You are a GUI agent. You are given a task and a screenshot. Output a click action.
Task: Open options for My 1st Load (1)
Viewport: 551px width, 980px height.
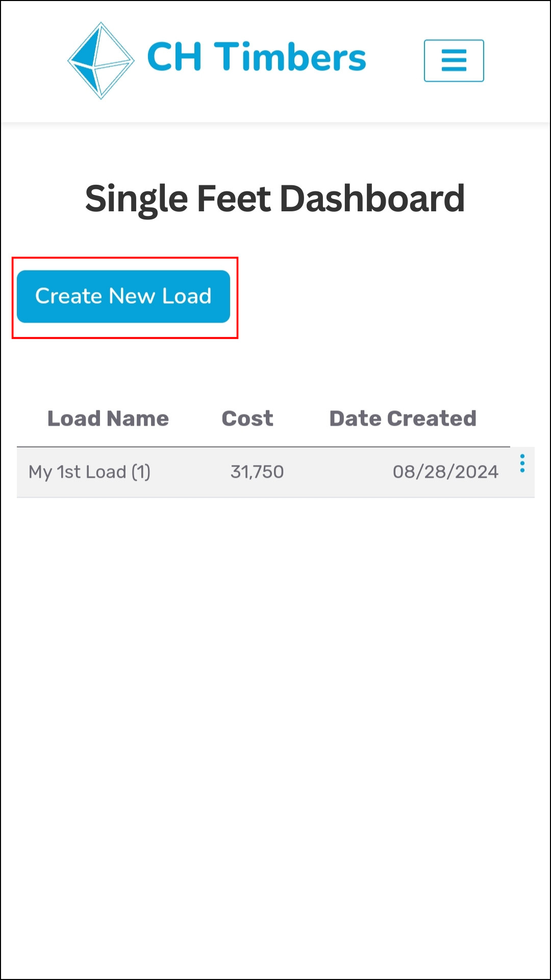522,463
